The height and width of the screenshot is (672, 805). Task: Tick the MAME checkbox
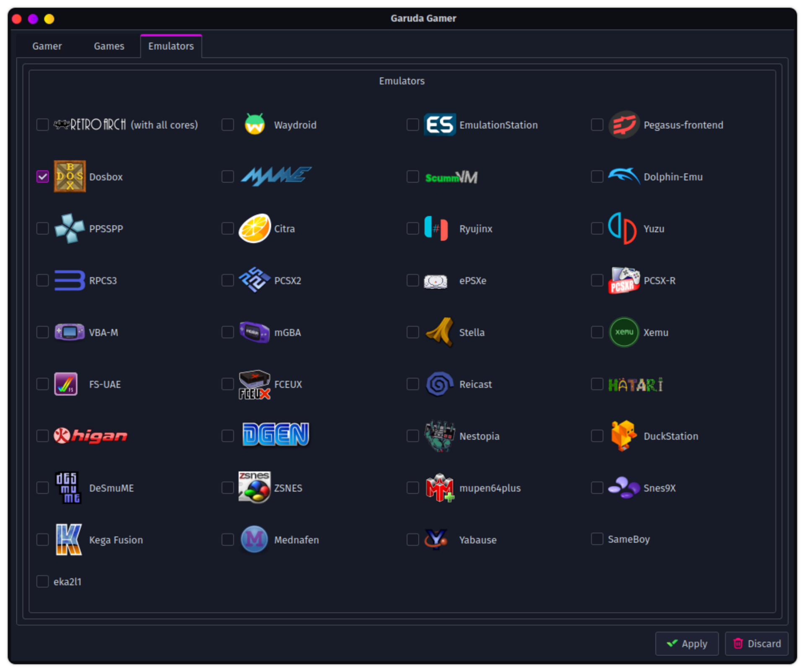tap(228, 176)
